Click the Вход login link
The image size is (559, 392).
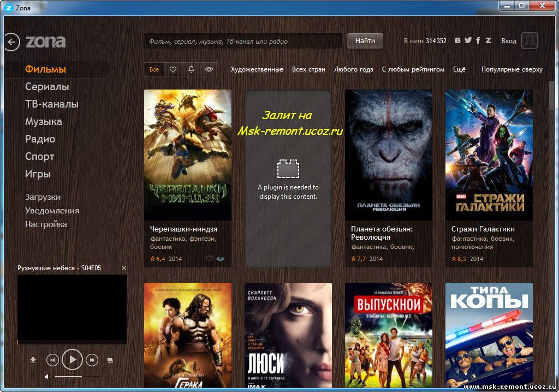[509, 41]
